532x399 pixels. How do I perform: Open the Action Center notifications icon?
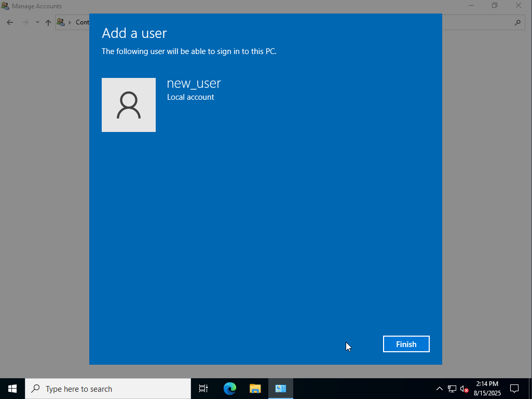514,389
